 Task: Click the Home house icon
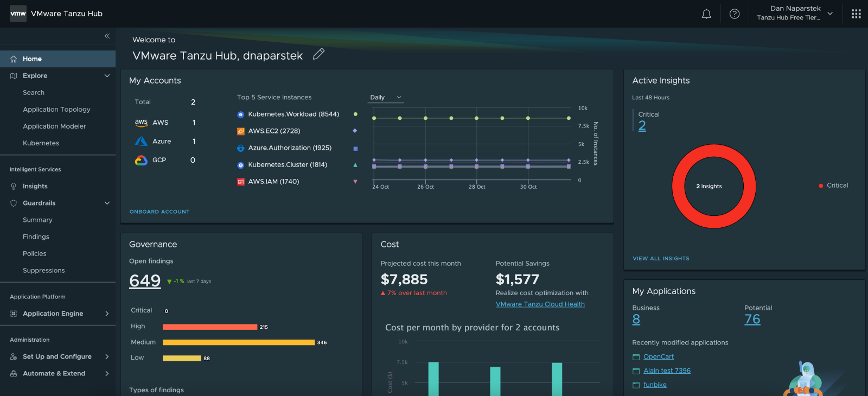pos(14,59)
